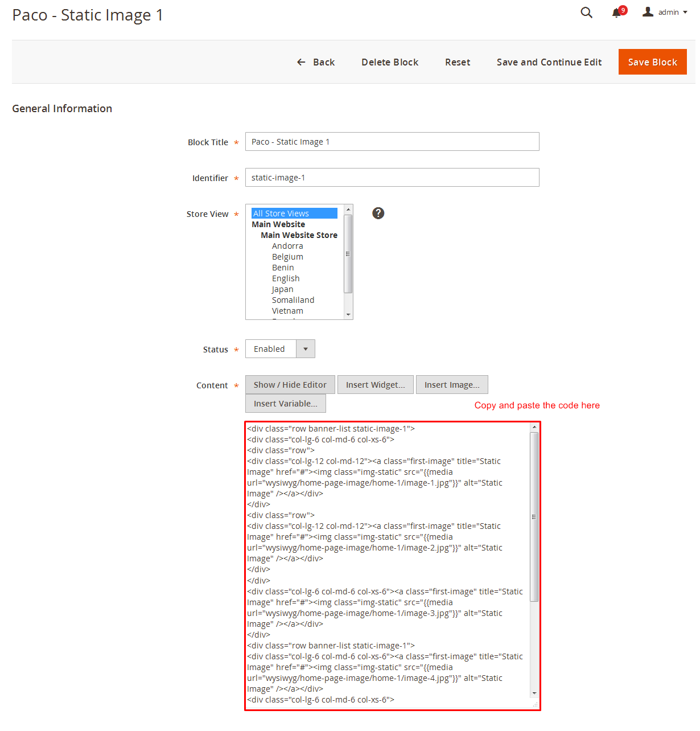700x731 pixels.
Task: Open the admin search magnifier
Action: (x=586, y=13)
